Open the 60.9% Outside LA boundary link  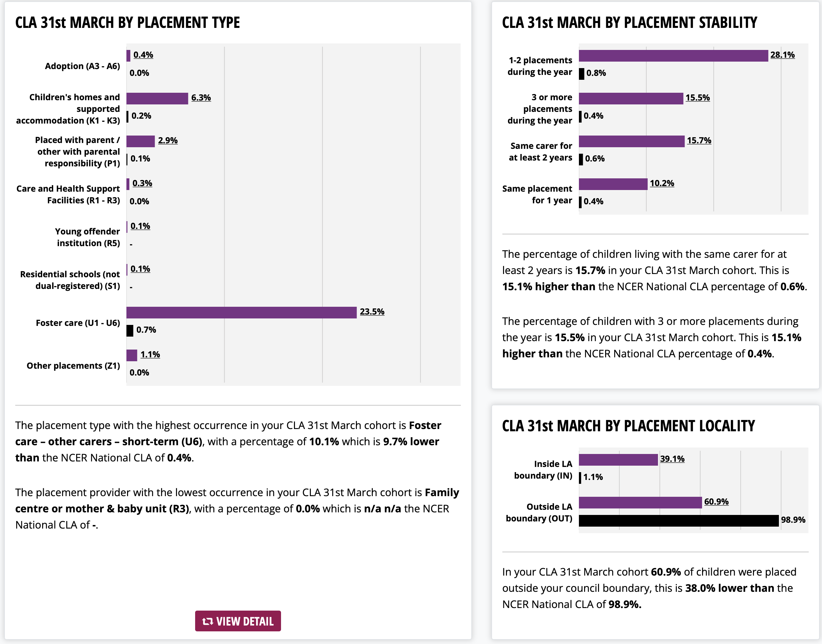click(716, 501)
